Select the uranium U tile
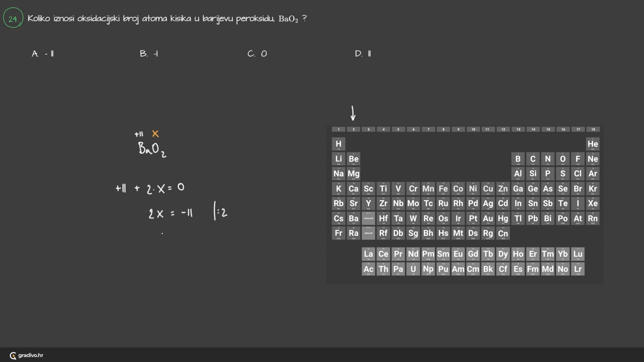 pyautogui.click(x=413, y=269)
